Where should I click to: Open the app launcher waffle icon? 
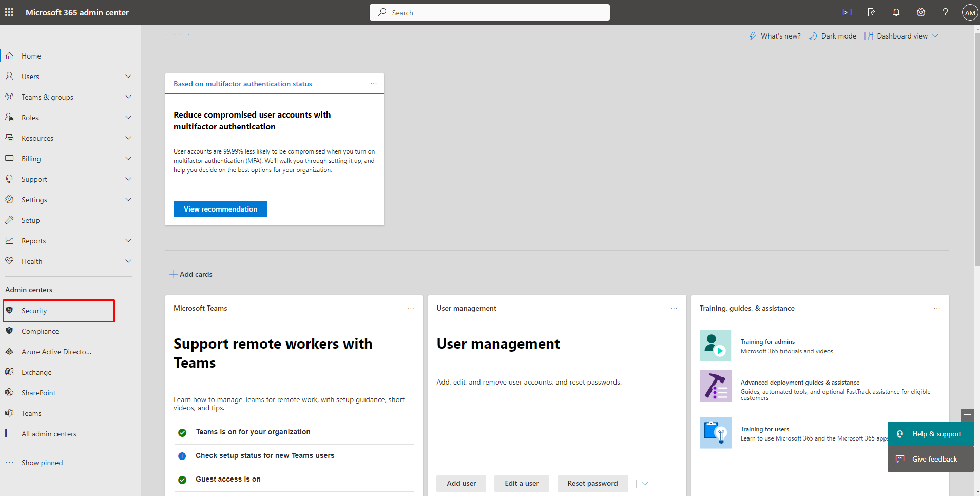[x=9, y=12]
